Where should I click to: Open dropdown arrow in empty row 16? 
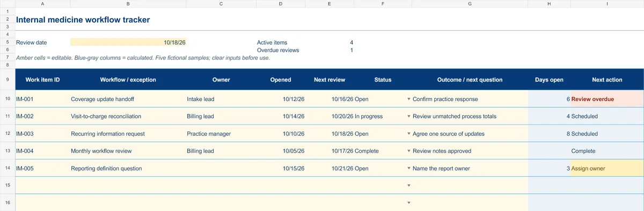(x=408, y=202)
